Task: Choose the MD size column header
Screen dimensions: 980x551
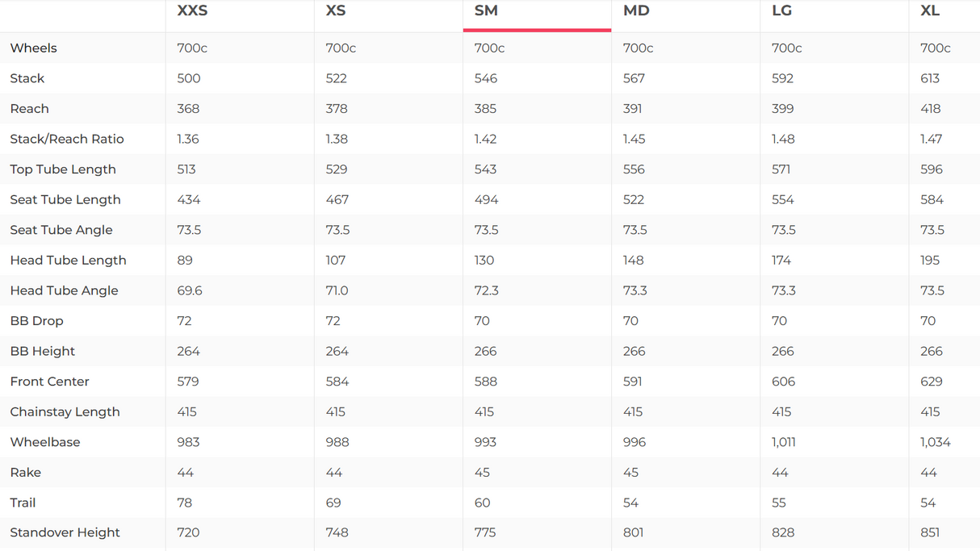Action: (x=636, y=11)
